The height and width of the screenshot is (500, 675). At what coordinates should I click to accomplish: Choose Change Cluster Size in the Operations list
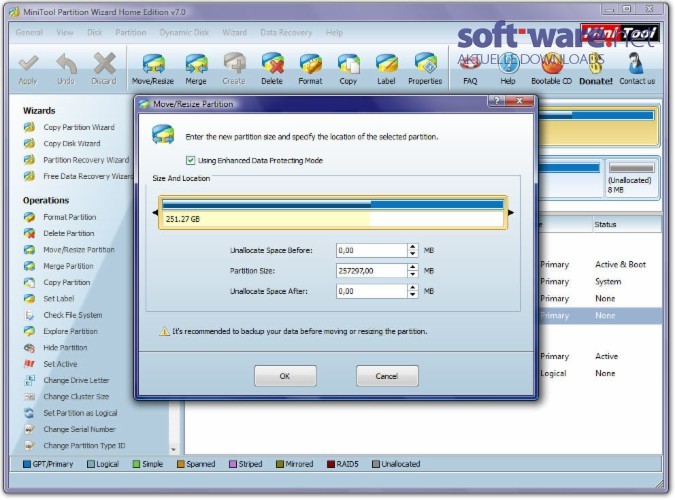point(66,397)
